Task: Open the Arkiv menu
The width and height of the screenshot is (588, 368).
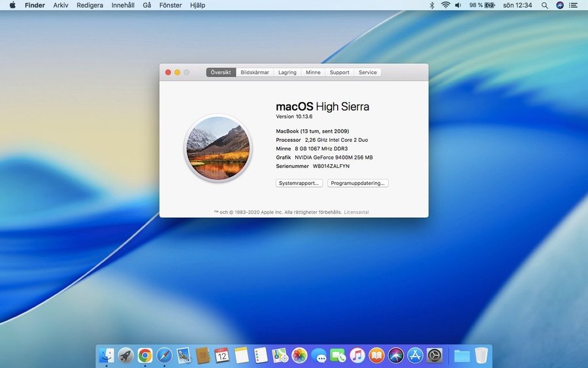Action: point(61,5)
